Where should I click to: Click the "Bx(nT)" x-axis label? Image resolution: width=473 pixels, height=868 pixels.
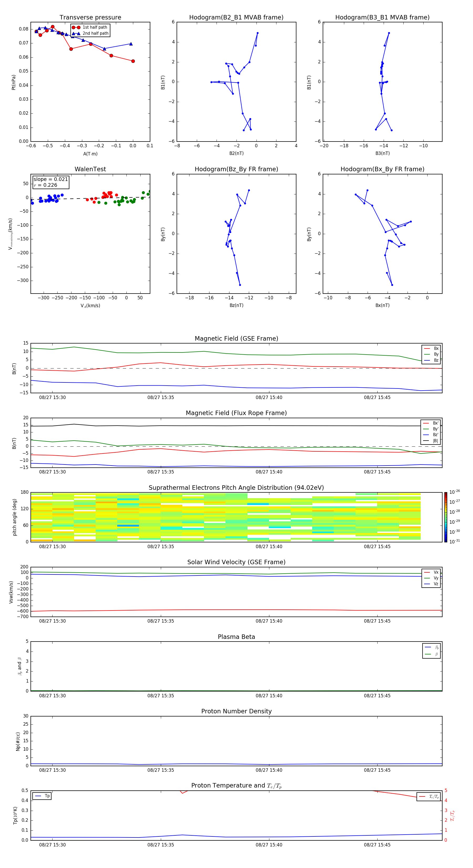[x=382, y=305]
